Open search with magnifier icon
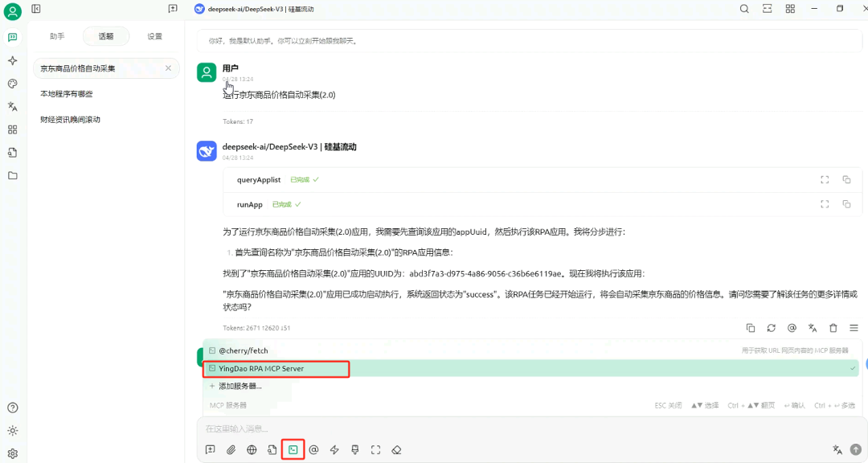This screenshot has height=463, width=868. click(x=744, y=9)
